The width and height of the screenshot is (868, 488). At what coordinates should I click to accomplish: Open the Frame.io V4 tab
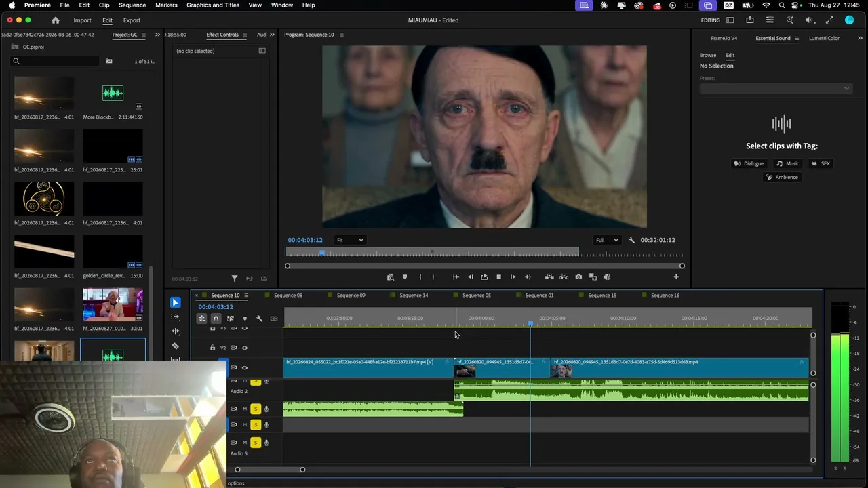(724, 38)
